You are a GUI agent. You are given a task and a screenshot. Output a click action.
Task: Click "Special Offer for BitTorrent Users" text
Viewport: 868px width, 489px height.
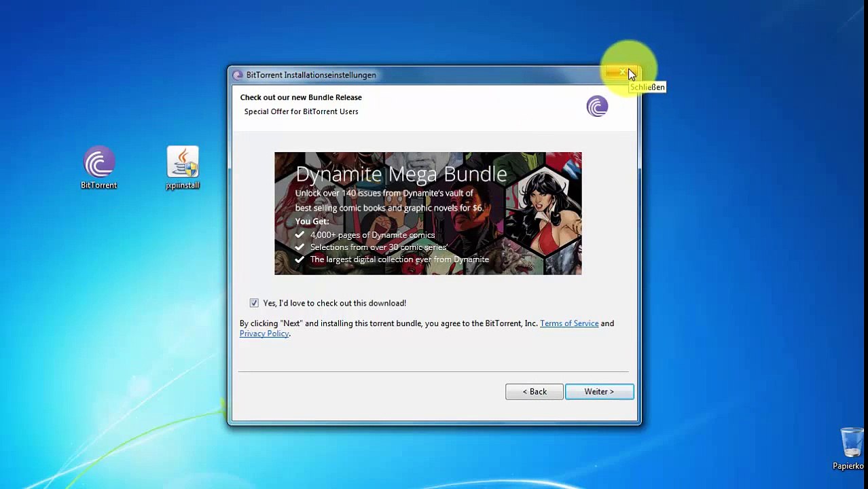point(301,111)
